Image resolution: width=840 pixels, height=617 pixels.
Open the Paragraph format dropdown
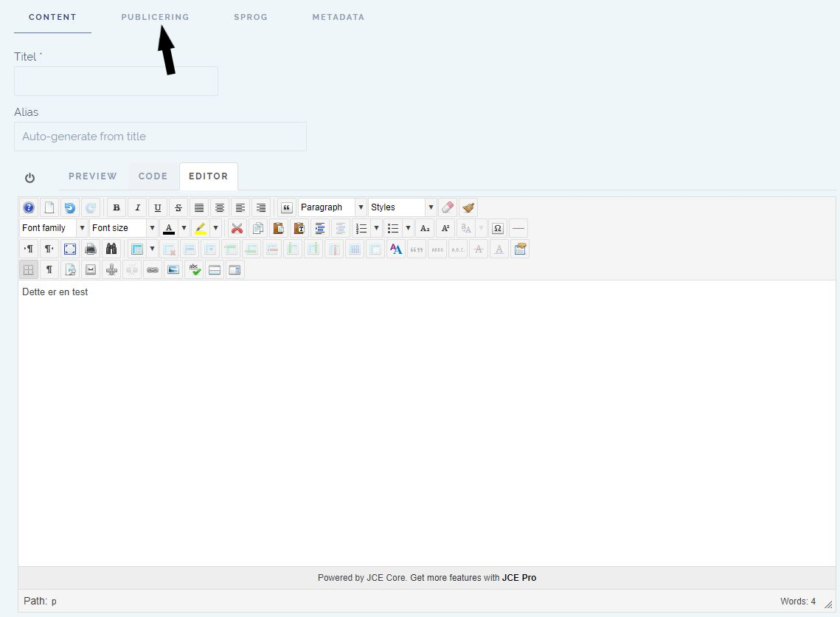(332, 207)
